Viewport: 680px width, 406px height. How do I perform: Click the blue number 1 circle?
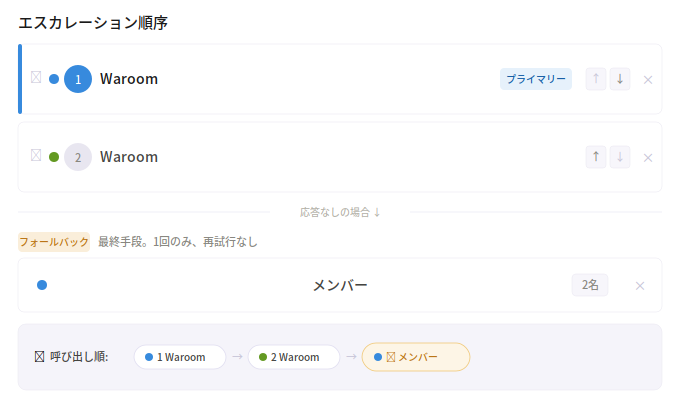pos(78,79)
